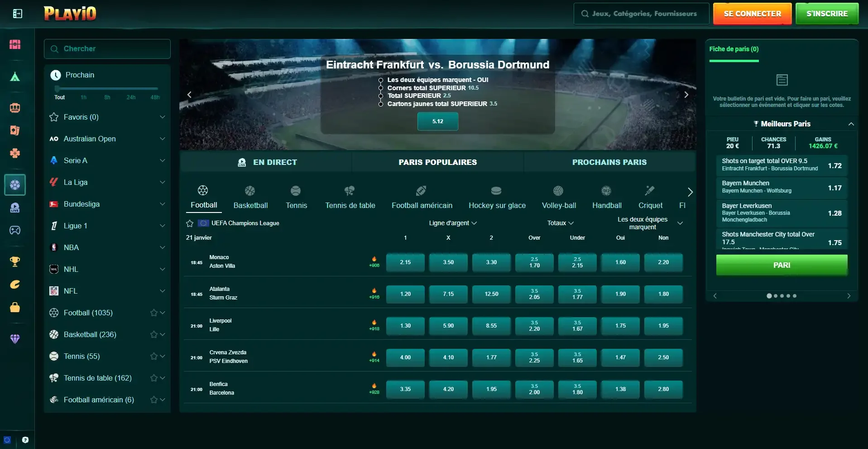Screen dimensions: 868x449
Task: Select the 48h time filter
Action: click(x=155, y=97)
